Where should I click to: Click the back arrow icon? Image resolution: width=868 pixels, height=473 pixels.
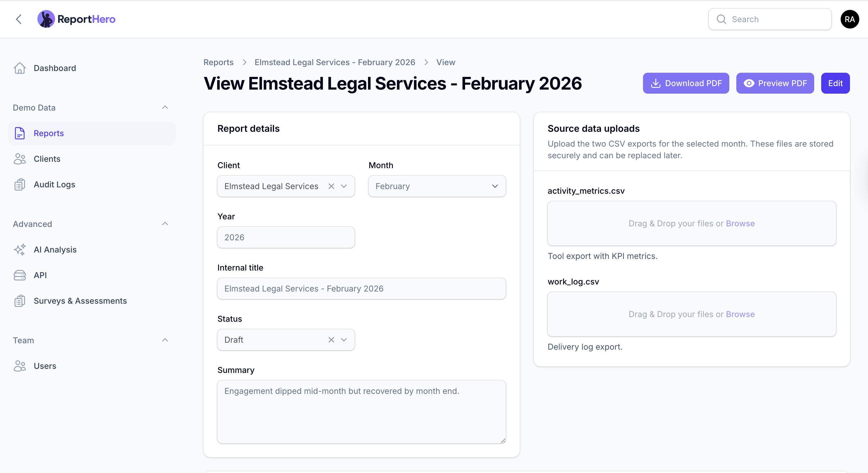click(x=19, y=19)
